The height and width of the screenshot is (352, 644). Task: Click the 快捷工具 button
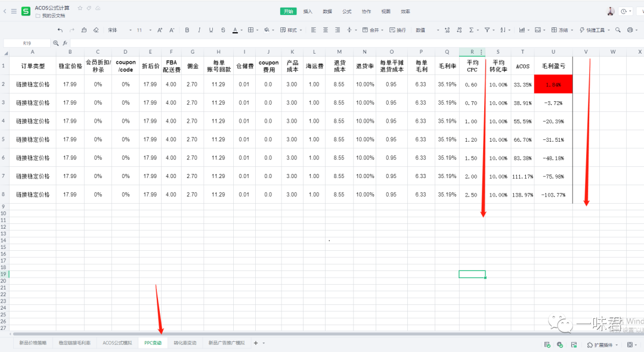tap(595, 30)
